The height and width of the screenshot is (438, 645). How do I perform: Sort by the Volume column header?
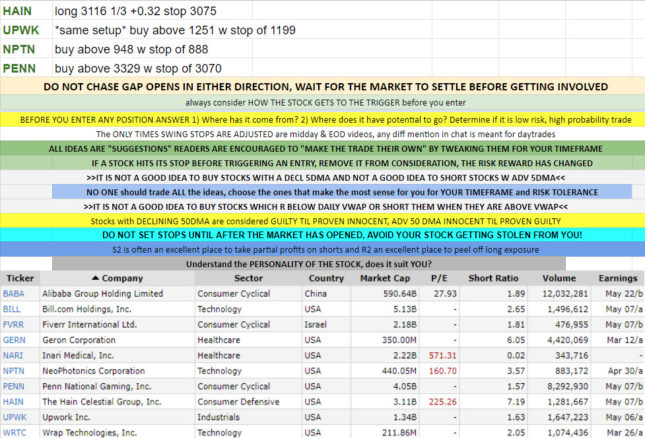click(559, 278)
